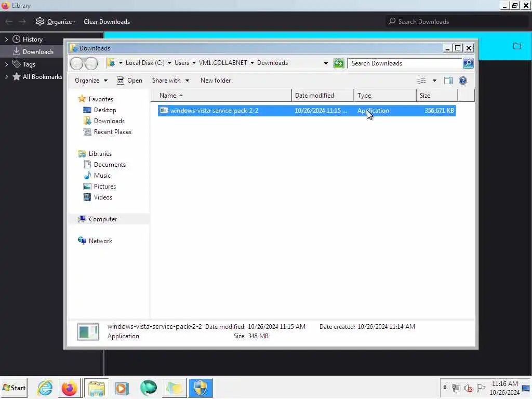Click the change view icon in Explorer toolbar

click(x=422, y=81)
